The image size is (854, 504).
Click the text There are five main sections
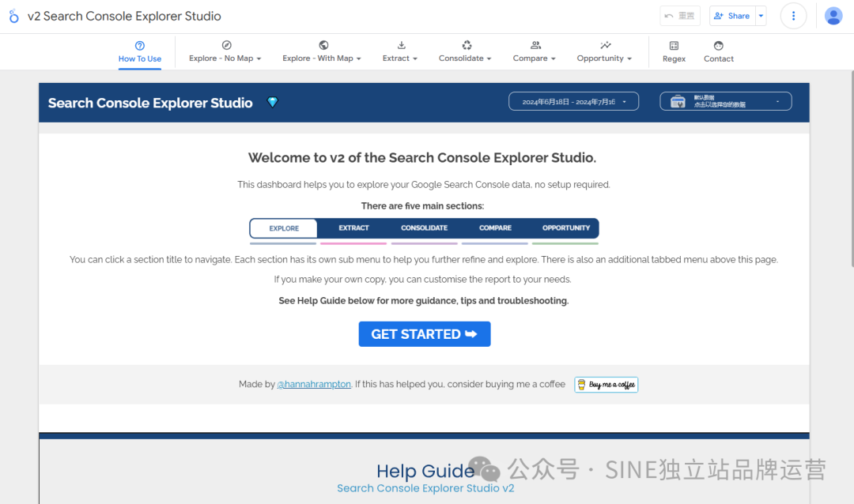pos(422,206)
